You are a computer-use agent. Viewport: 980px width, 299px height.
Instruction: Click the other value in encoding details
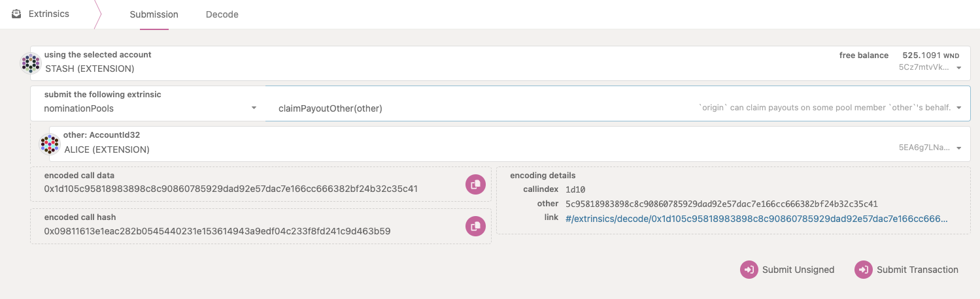point(721,204)
